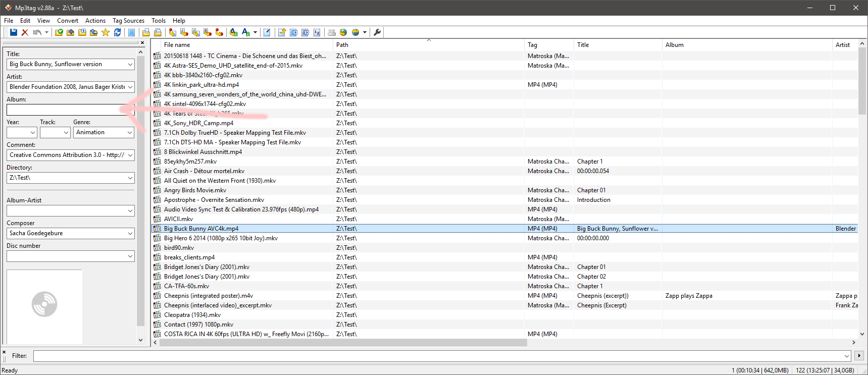Sort by the Path column header
The image size is (868, 375).
click(429, 45)
